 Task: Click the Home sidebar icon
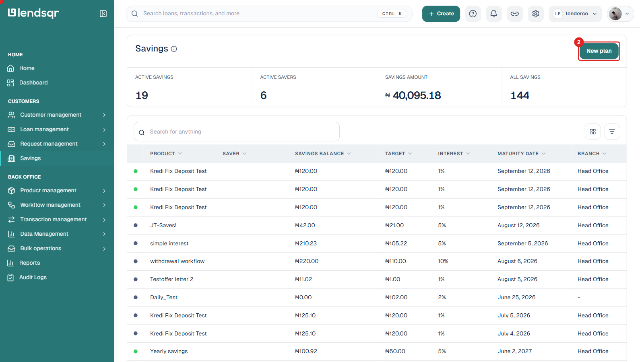tap(11, 68)
